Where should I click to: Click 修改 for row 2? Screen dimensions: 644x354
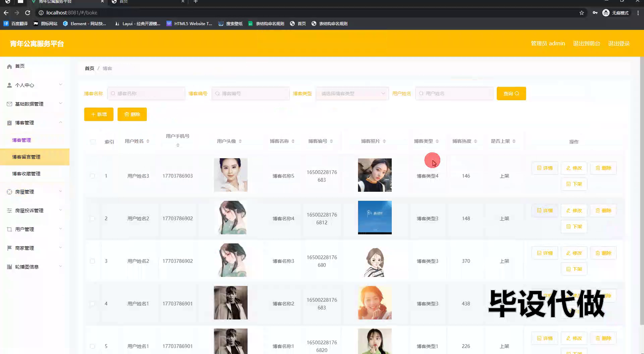pyautogui.click(x=574, y=211)
